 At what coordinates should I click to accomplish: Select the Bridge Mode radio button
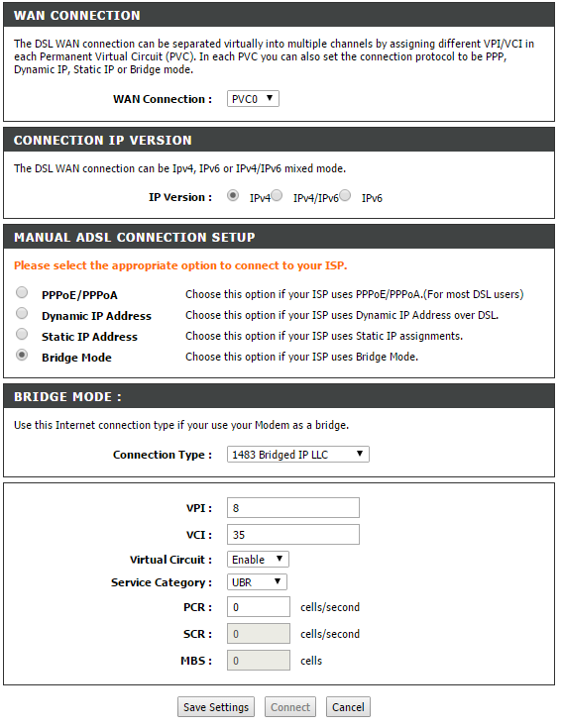tap(22, 356)
